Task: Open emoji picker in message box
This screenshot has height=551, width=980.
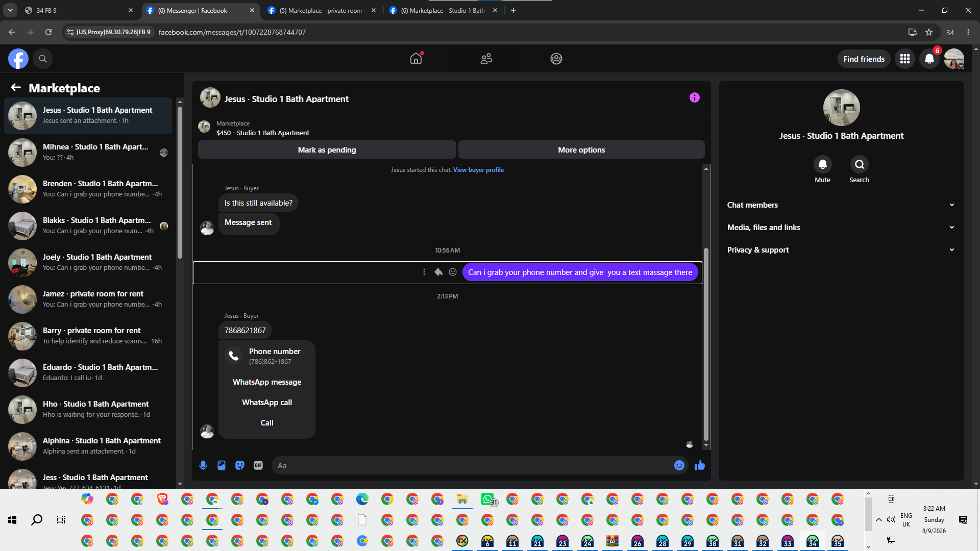Action: point(679,465)
